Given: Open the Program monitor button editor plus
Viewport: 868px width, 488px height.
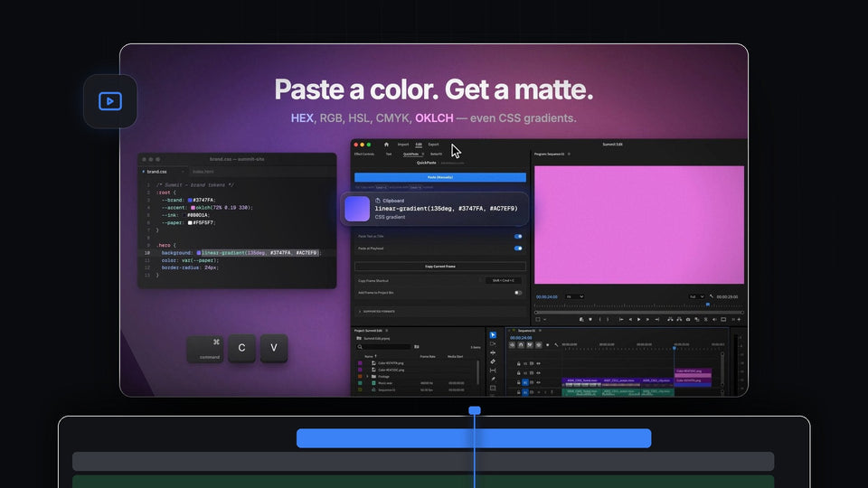Looking at the screenshot, I should (x=739, y=319).
